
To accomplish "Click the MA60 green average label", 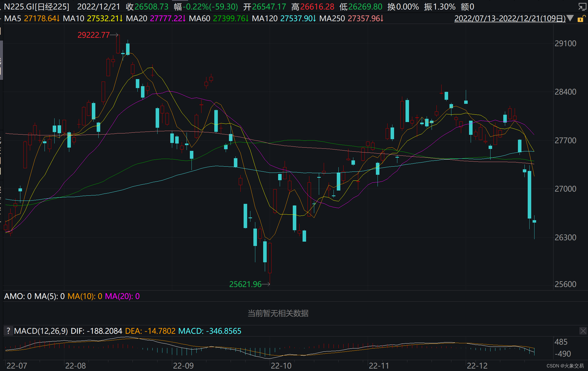I will pos(200,18).
